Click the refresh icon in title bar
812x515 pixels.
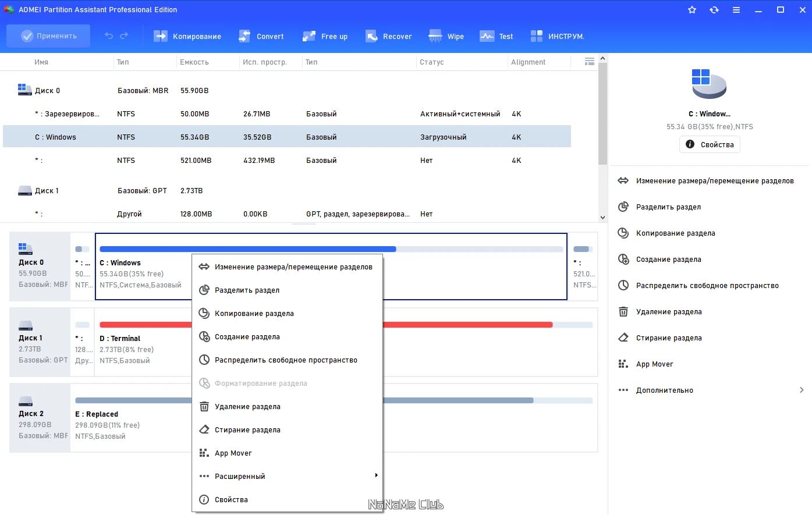(x=714, y=10)
